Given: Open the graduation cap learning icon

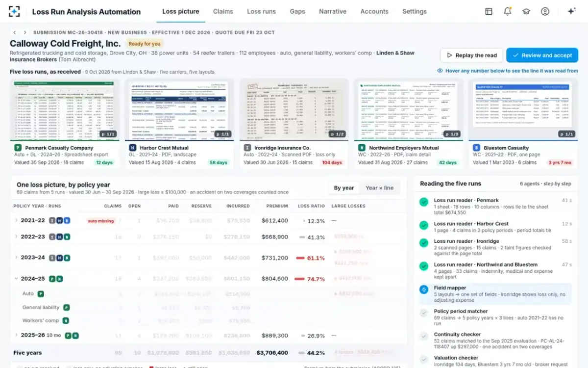Looking at the screenshot, I should pyautogui.click(x=526, y=11).
